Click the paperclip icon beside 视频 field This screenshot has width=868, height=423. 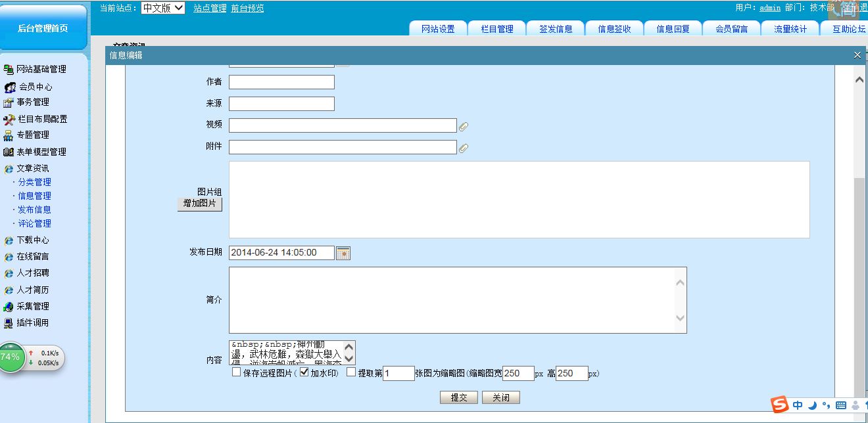pos(464,126)
